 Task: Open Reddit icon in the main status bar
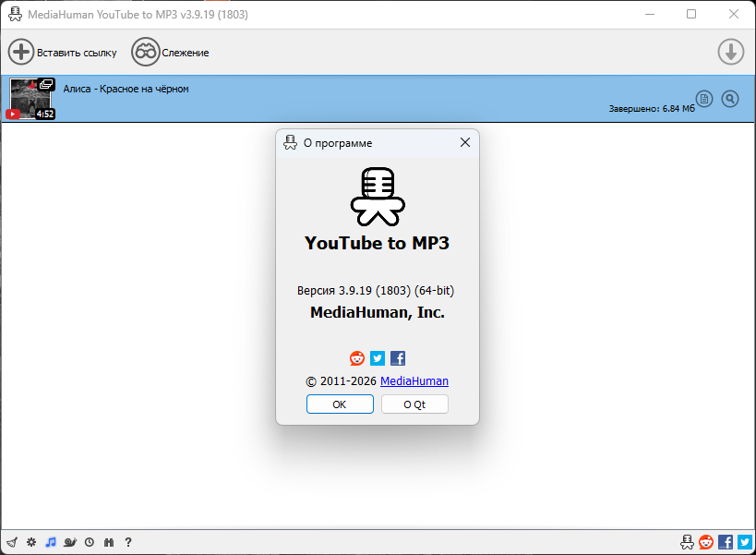click(x=706, y=542)
